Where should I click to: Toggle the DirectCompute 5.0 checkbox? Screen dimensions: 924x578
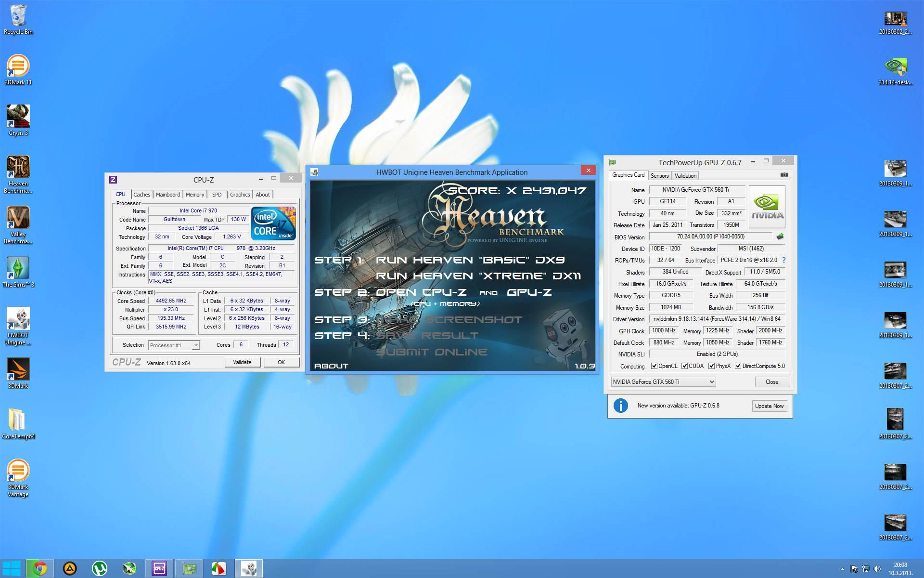738,366
